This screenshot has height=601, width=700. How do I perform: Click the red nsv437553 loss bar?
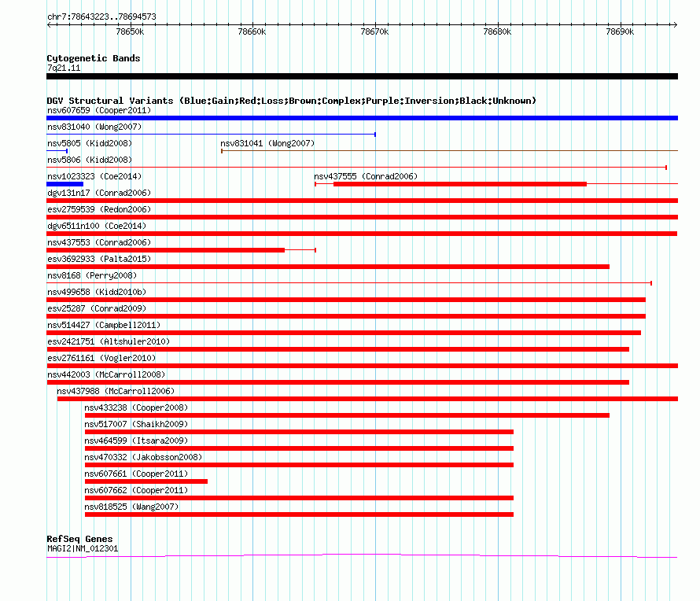pyautogui.click(x=166, y=250)
